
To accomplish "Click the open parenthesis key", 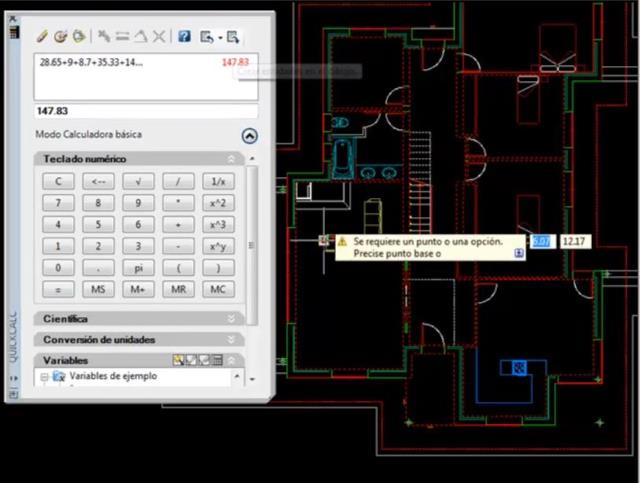I will point(178,268).
